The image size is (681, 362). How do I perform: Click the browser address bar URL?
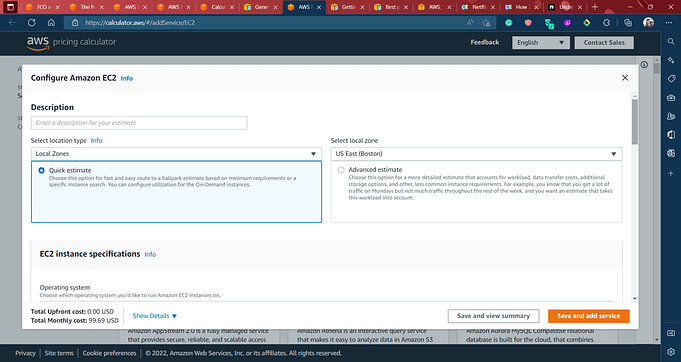tap(140, 23)
